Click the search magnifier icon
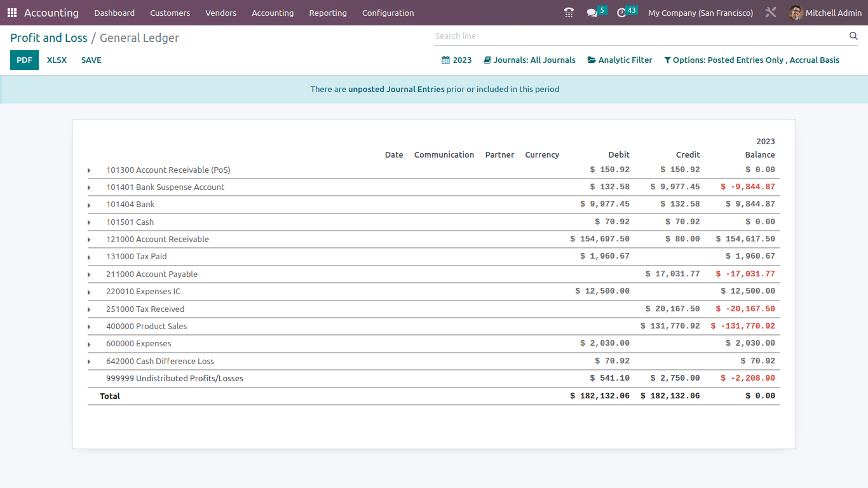868x488 pixels. click(x=853, y=36)
